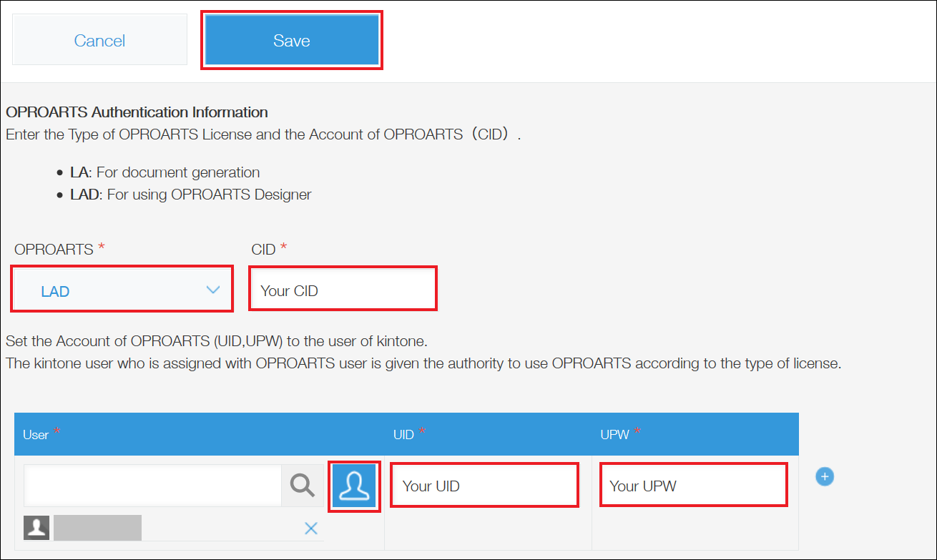Click the 'LAD: For using OPROARTS Designer' bullet
The height and width of the screenshot is (560, 937).
point(190,195)
